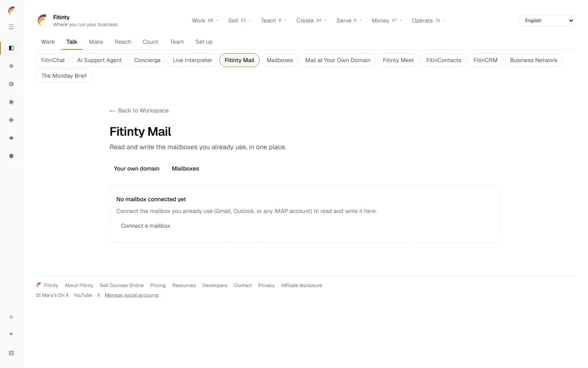
Task: Expand the Teach 6 top menu
Action: [x=274, y=20]
